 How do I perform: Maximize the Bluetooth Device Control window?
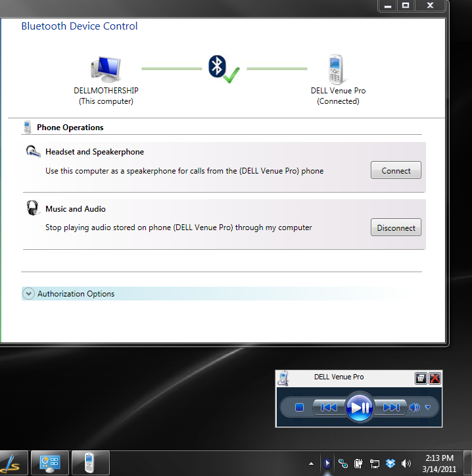406,5
